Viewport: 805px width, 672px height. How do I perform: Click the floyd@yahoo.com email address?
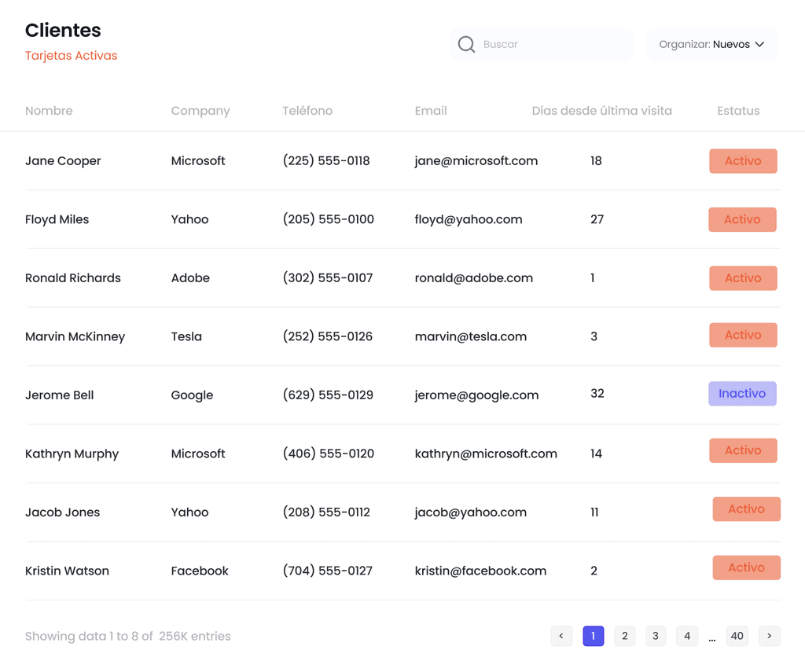tap(469, 220)
